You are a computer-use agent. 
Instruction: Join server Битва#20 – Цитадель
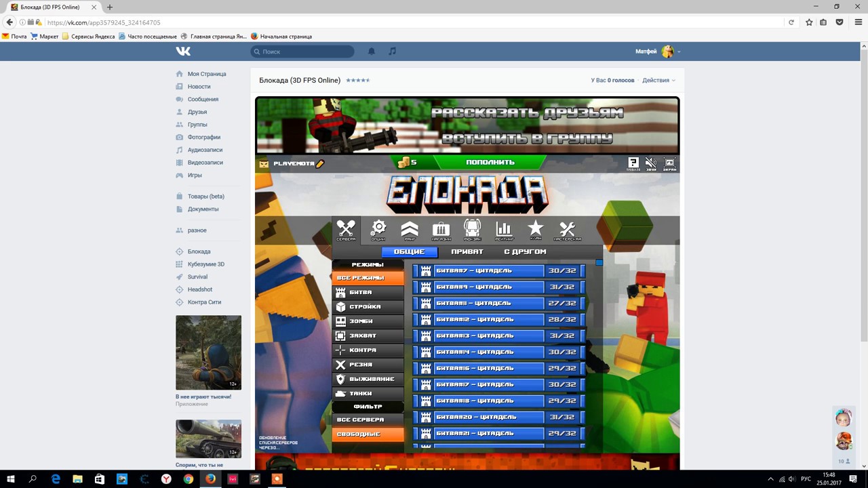498,417
